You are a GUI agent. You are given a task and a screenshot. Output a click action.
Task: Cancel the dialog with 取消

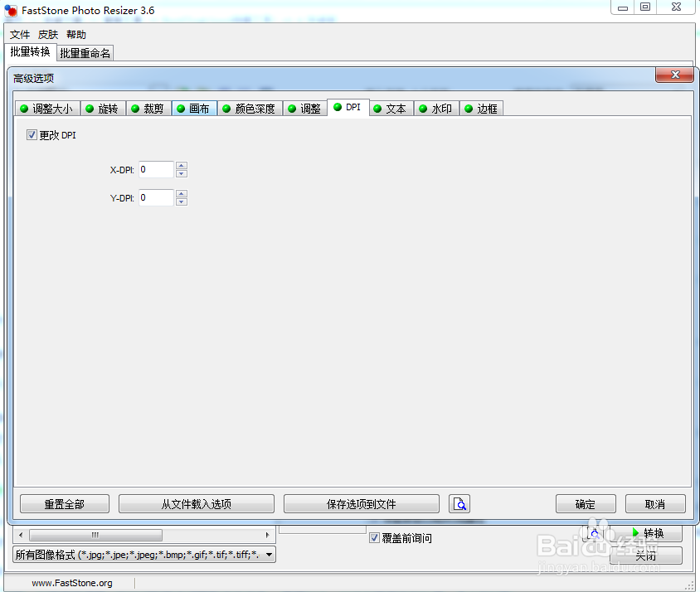click(655, 504)
